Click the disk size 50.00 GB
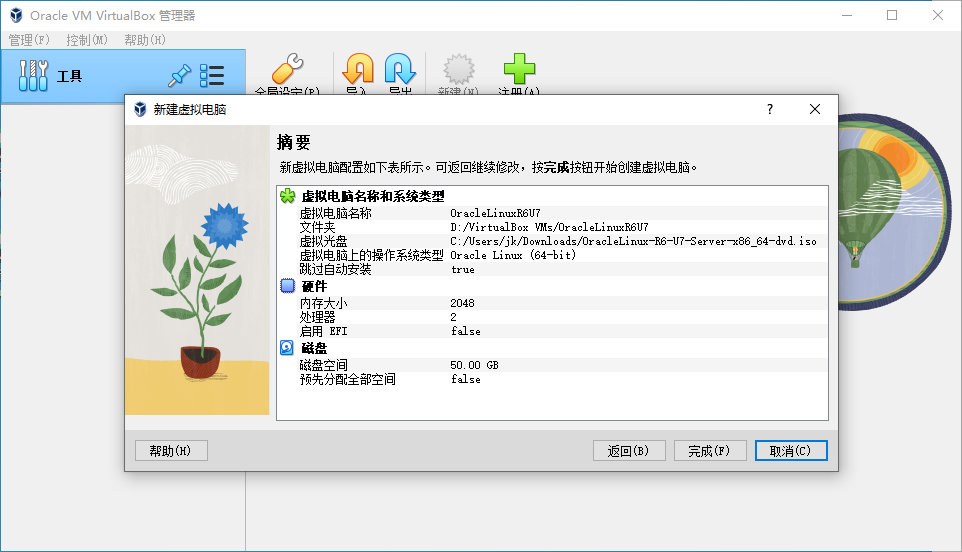962x552 pixels. click(474, 365)
